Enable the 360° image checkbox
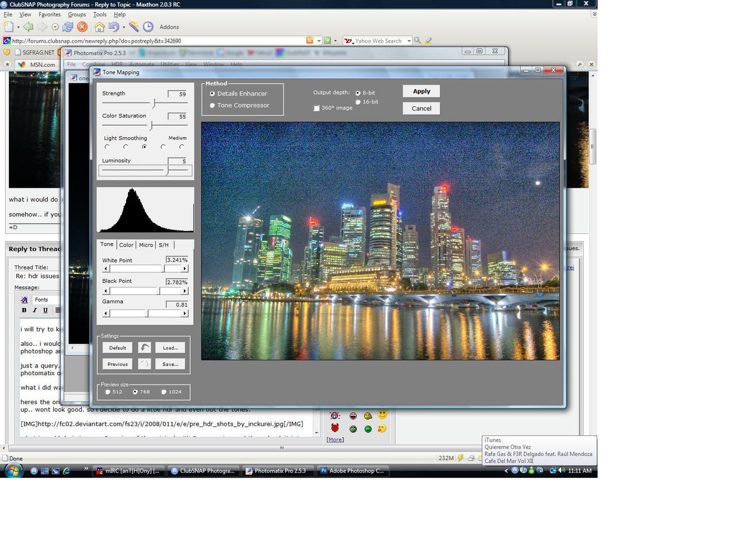This screenshot has width=747, height=560. pyautogui.click(x=316, y=108)
